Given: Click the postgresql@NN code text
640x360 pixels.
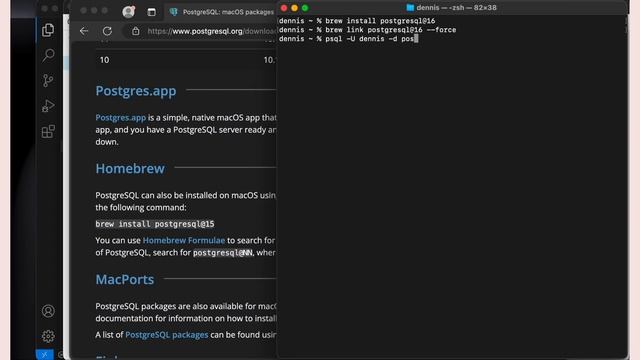Looking at the screenshot, I should coord(222,253).
